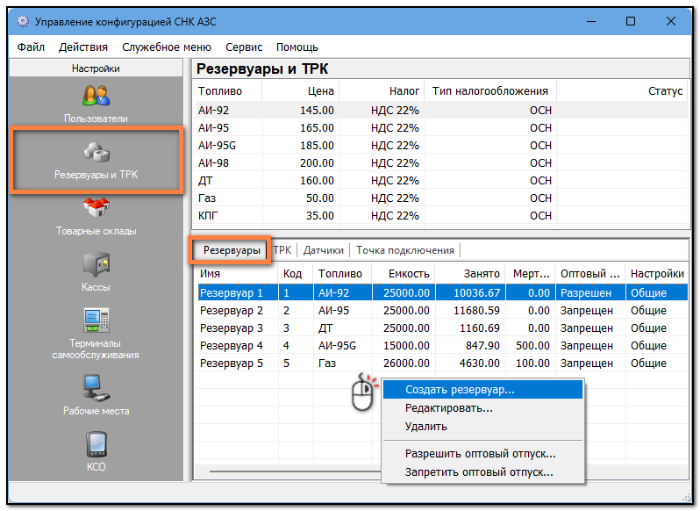Sort tanks by the Код column header
This screenshot has height=511, width=700.
pyautogui.click(x=296, y=274)
